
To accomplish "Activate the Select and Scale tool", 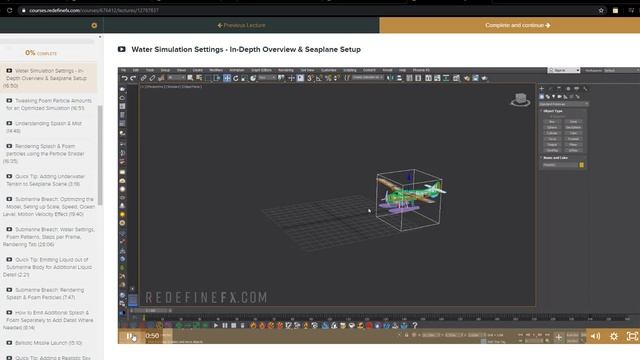I will 244,78.
